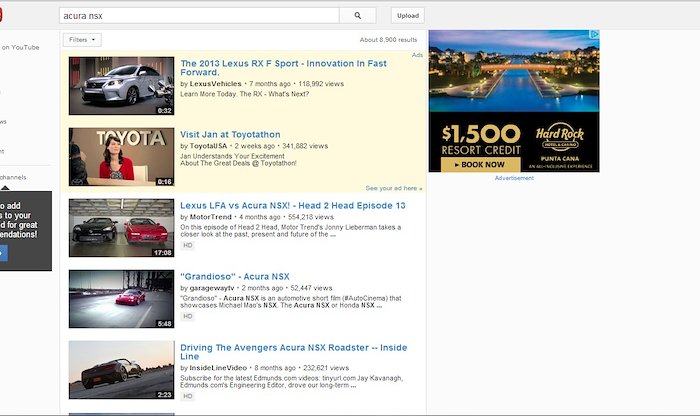Open Lexus LFA vs Acura NSX video title
The height and width of the screenshot is (416, 700).
click(293, 205)
